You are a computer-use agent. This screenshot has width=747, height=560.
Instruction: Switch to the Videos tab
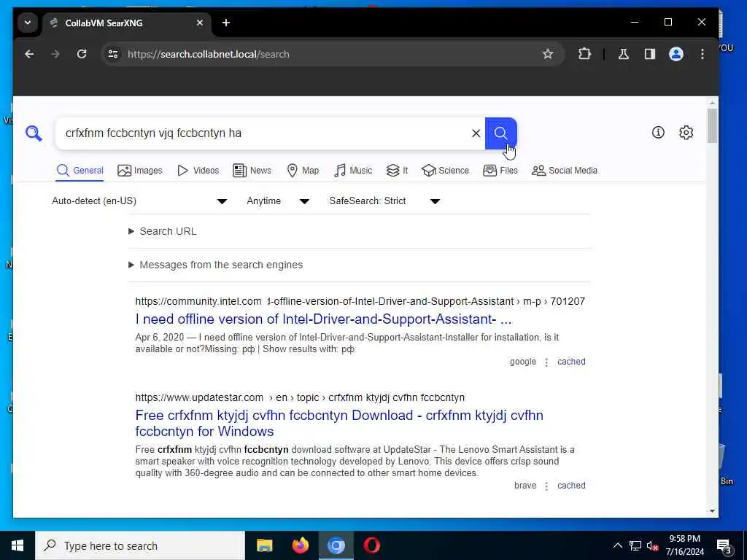[x=198, y=171]
